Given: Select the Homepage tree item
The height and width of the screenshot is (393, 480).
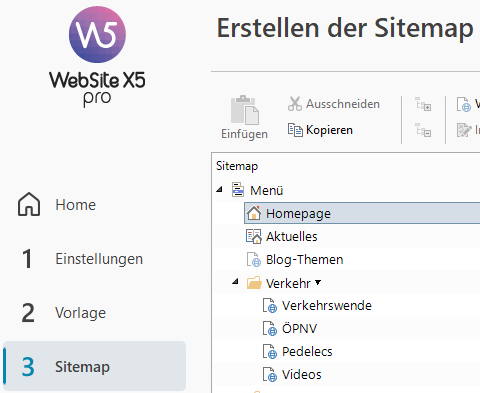Looking at the screenshot, I should [362, 213].
